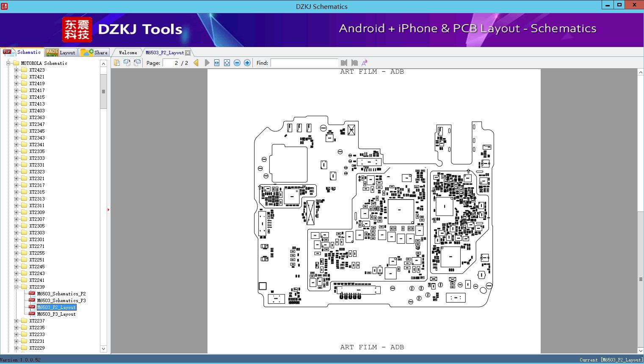Close the M6503_P2_Layout tab
644x364 pixels.
[x=188, y=53]
